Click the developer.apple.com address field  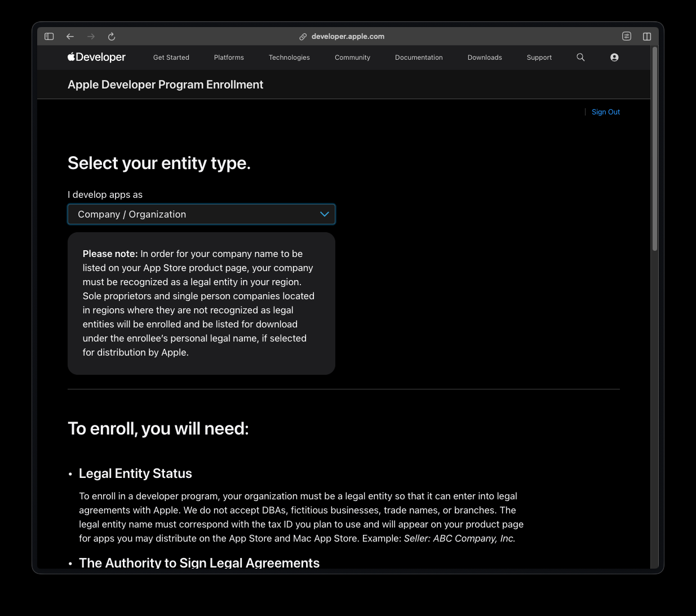[x=348, y=37]
